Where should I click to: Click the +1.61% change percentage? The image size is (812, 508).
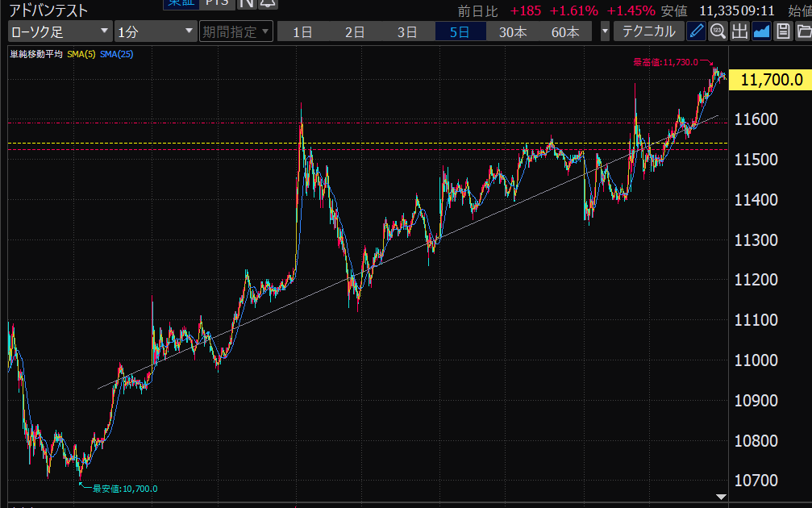tap(574, 10)
